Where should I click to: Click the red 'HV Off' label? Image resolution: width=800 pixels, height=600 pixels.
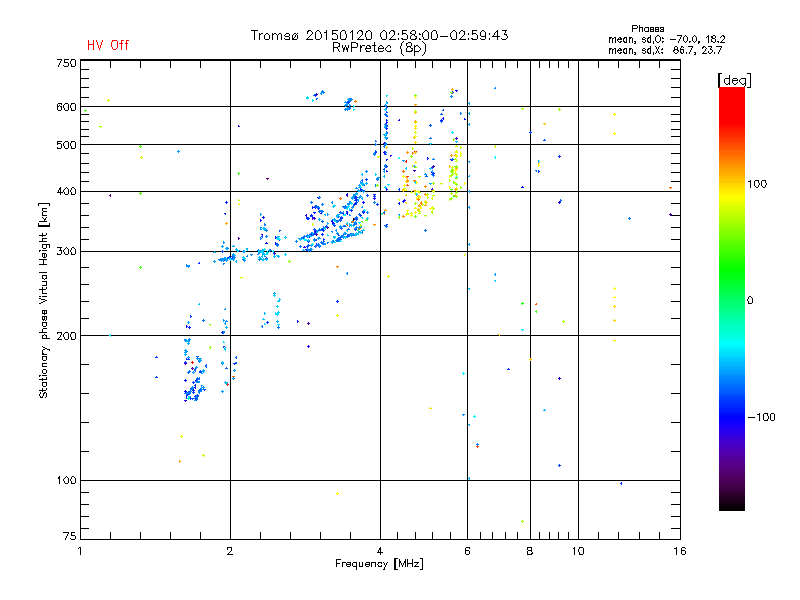108,45
